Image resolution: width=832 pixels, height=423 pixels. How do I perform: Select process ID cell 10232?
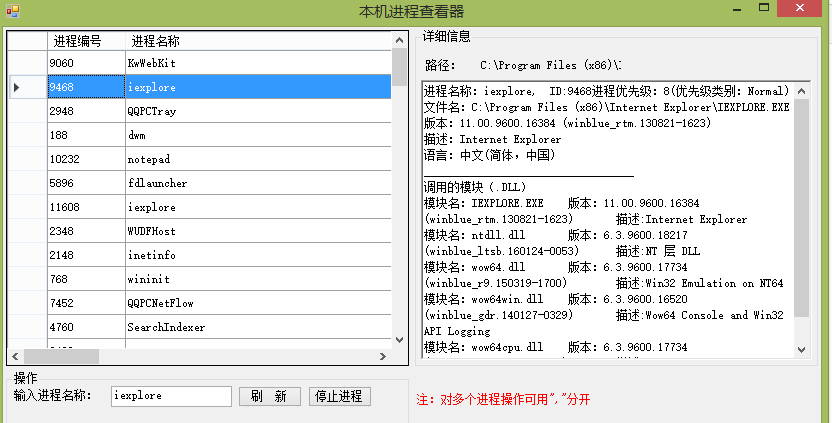86,159
